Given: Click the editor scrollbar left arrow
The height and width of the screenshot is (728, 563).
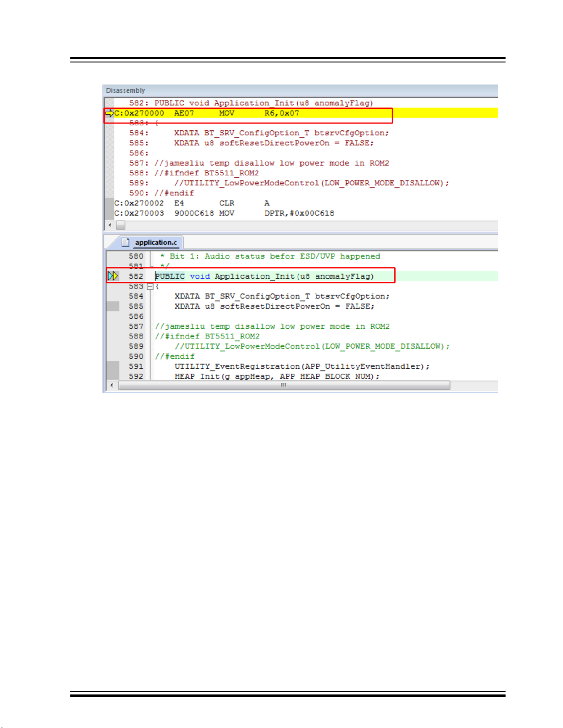Looking at the screenshot, I should tap(112, 385).
